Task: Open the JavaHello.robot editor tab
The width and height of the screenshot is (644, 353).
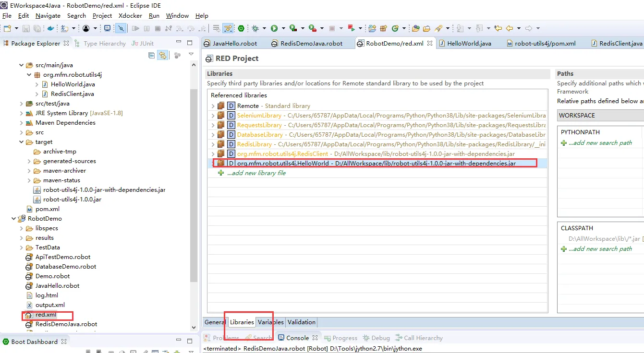Action: click(x=231, y=43)
